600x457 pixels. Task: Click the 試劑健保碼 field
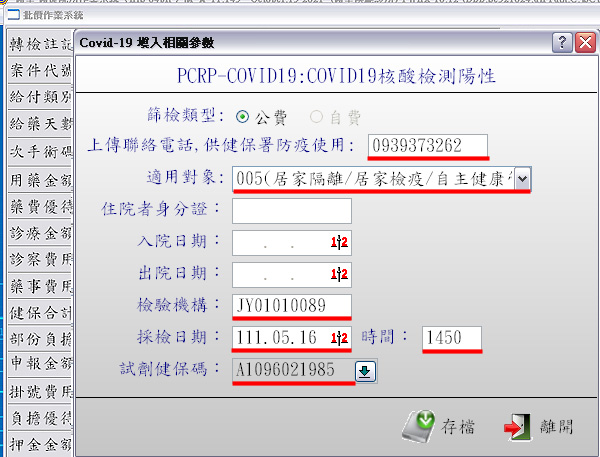point(292,371)
